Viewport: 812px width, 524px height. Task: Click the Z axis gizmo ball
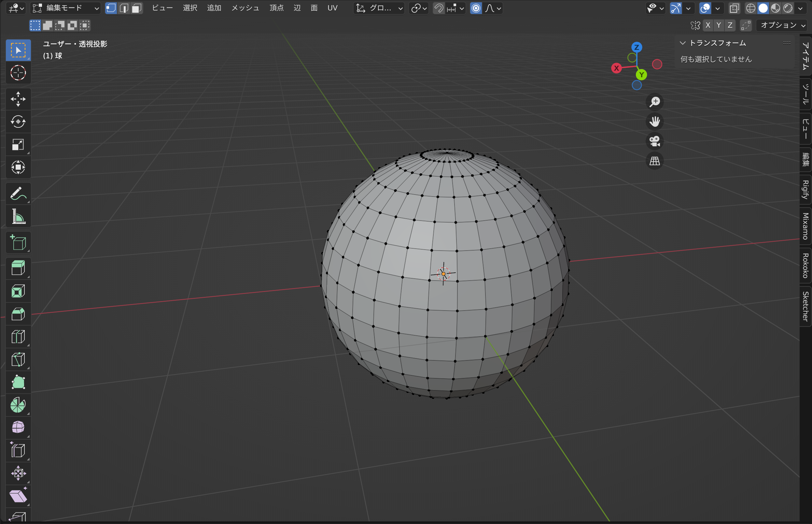[x=637, y=47]
